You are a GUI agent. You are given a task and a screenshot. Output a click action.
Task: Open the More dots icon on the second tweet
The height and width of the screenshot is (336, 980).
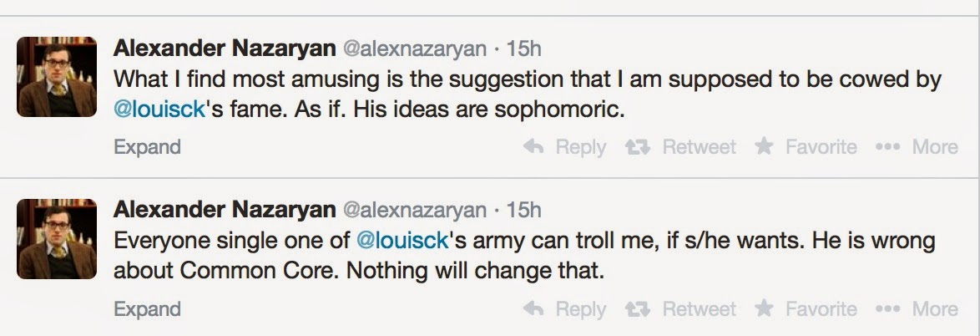887,309
